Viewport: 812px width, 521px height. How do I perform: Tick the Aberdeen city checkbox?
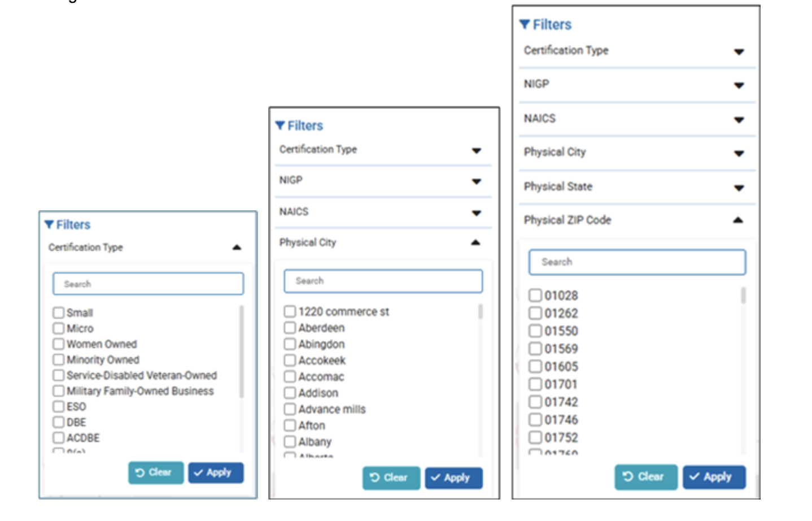[290, 328]
